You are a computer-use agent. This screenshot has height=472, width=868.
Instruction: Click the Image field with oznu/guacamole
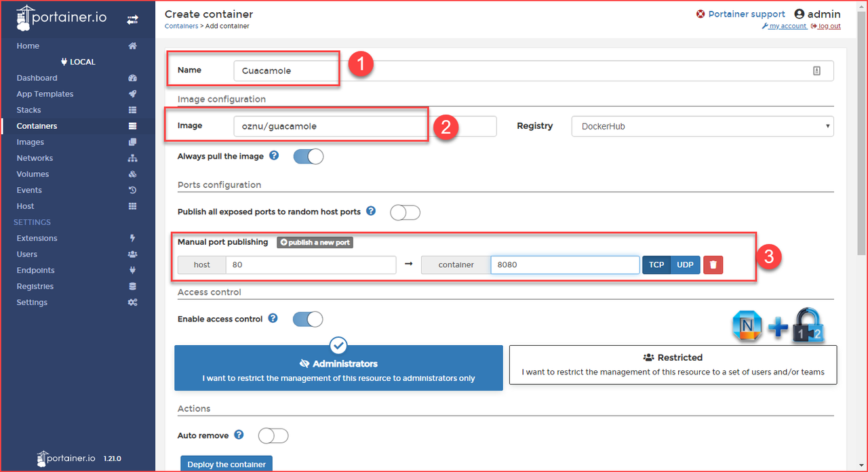[x=365, y=126]
